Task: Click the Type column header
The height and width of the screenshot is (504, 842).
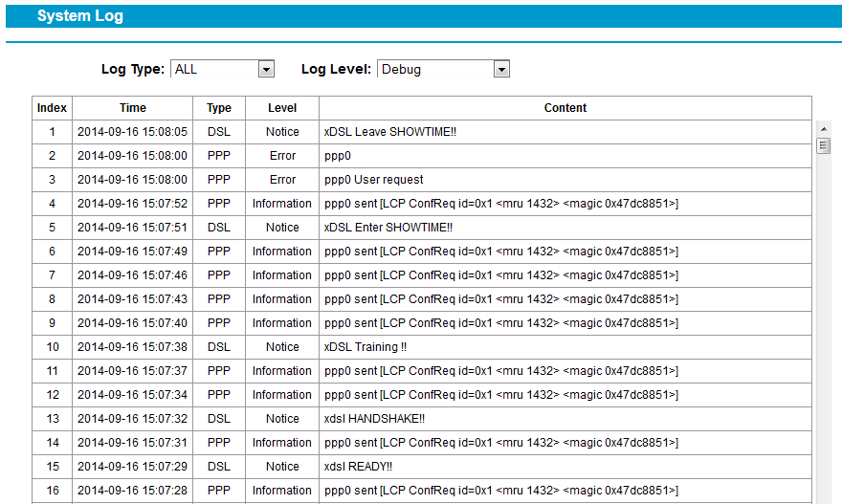Action: (x=219, y=108)
